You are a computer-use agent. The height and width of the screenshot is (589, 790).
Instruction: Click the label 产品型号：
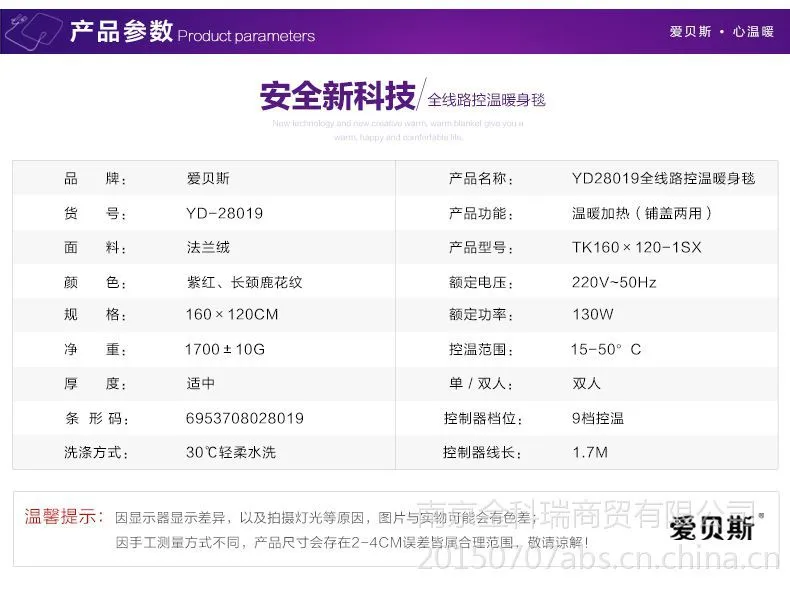click(x=481, y=247)
